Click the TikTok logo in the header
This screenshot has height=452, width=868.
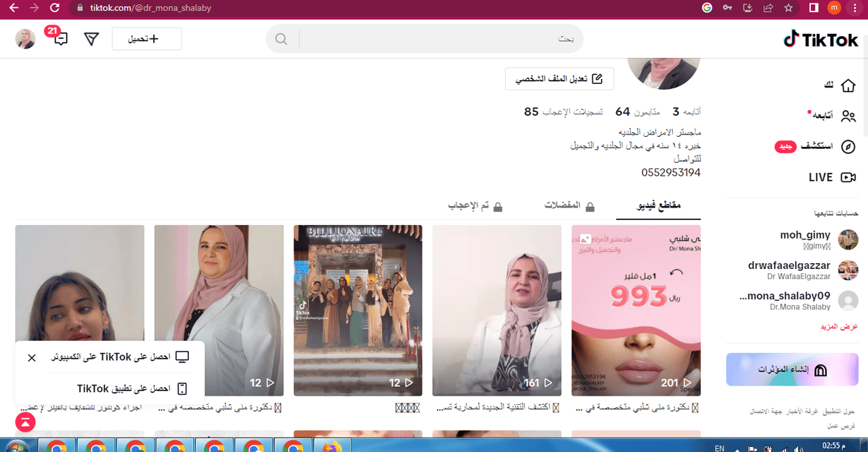coord(820,40)
